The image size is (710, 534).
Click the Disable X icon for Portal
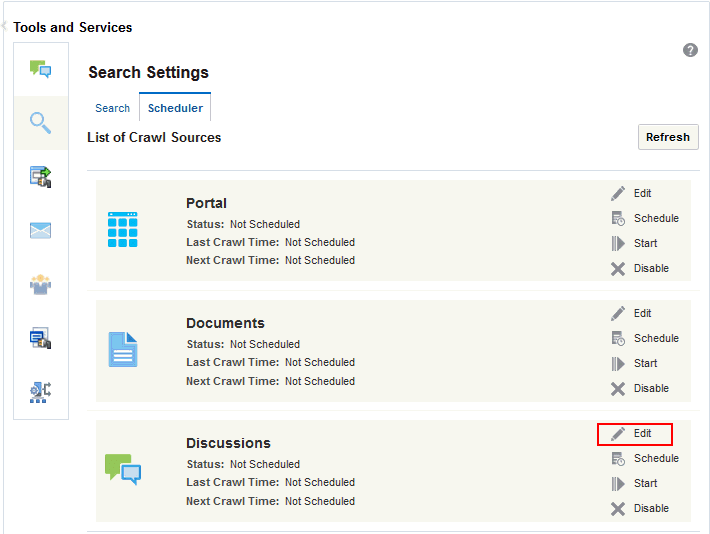coord(618,269)
